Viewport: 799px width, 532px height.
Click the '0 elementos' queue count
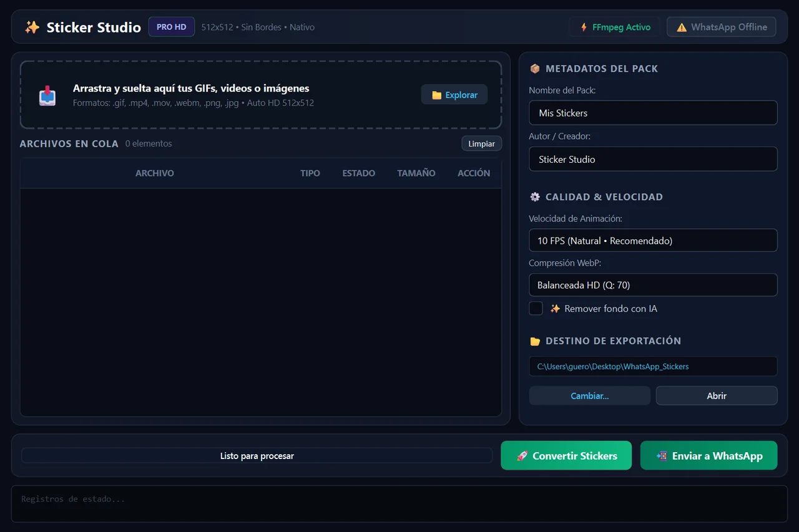pos(149,143)
